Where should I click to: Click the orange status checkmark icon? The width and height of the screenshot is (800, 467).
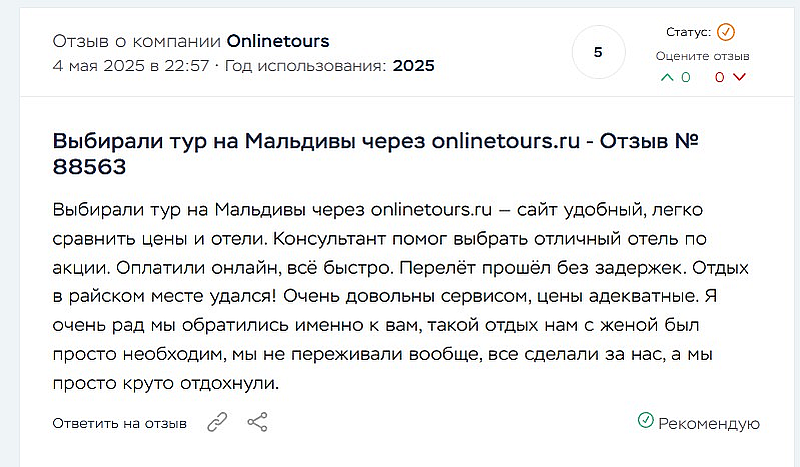pos(726,32)
